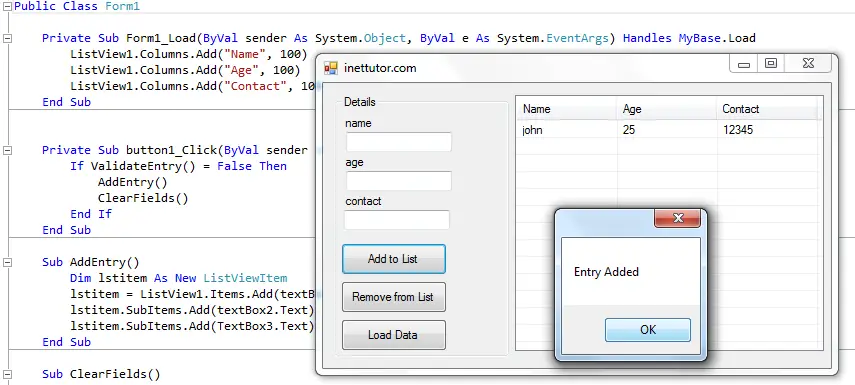
Task: Click the Name column header
Action: click(x=567, y=109)
